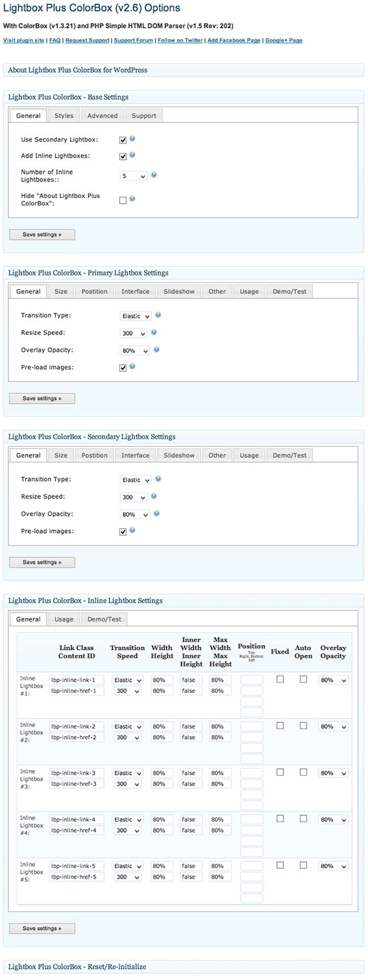The height and width of the screenshot is (980, 368).
Task: Open help icon for Secondary Overlay Opacity
Action: pos(156,514)
